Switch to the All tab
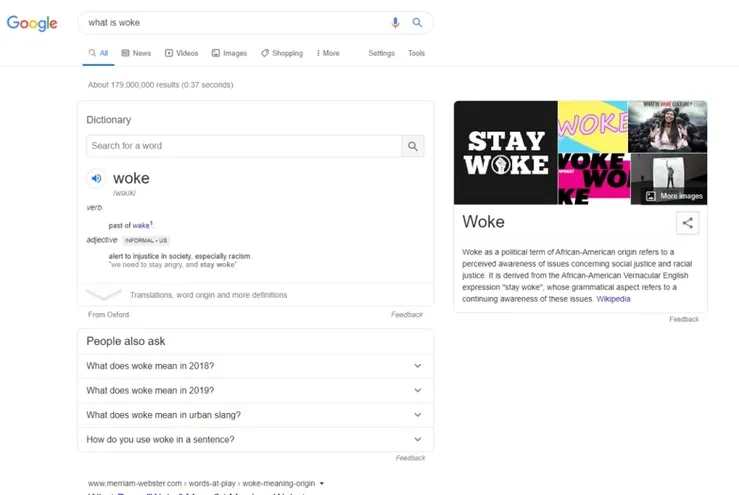 [99, 53]
